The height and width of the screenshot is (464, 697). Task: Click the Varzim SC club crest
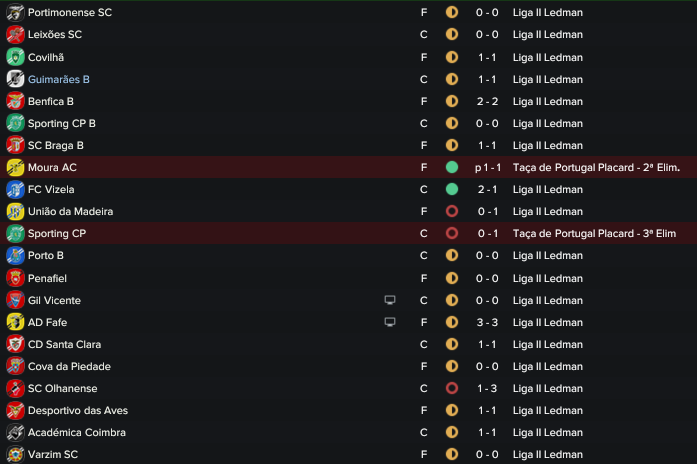15,454
